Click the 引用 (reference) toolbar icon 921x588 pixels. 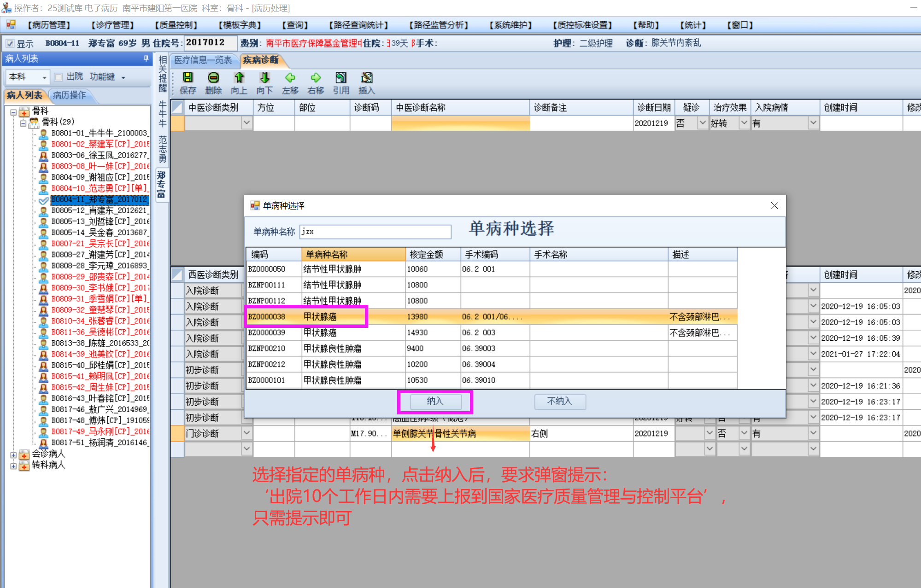point(341,78)
